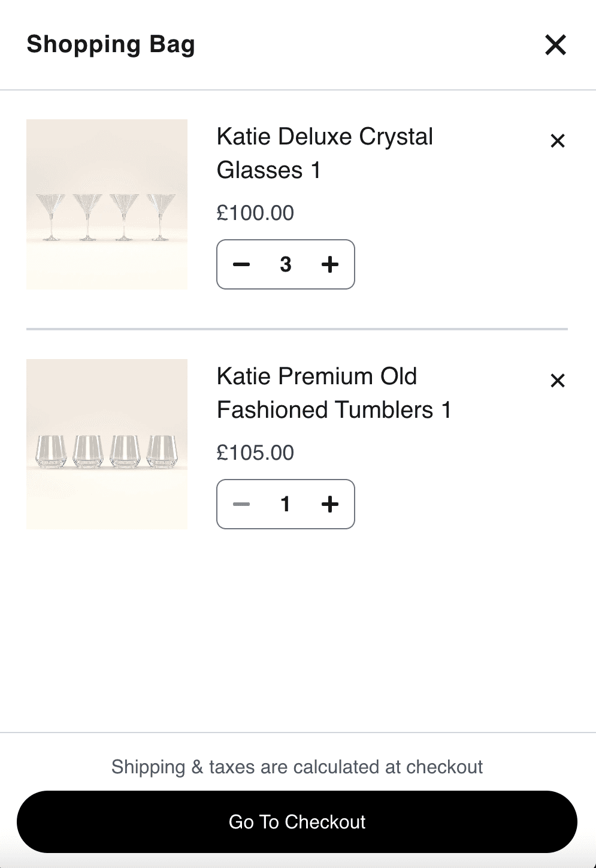
Task: Click the greyed minus for Old Fashioned Tumblers
Action: (x=241, y=504)
